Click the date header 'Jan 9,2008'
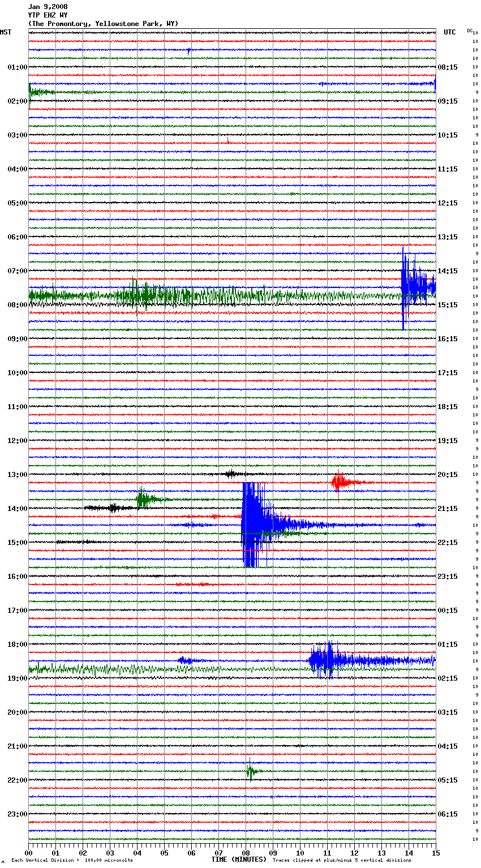 coord(48,7)
